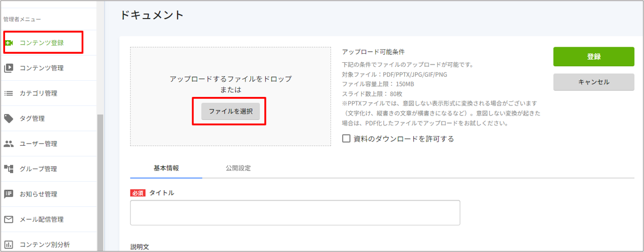Image resolution: width=644 pixels, height=252 pixels.
Task: Click the コンテンツ登録 video-plus icon
Action: (x=9, y=43)
